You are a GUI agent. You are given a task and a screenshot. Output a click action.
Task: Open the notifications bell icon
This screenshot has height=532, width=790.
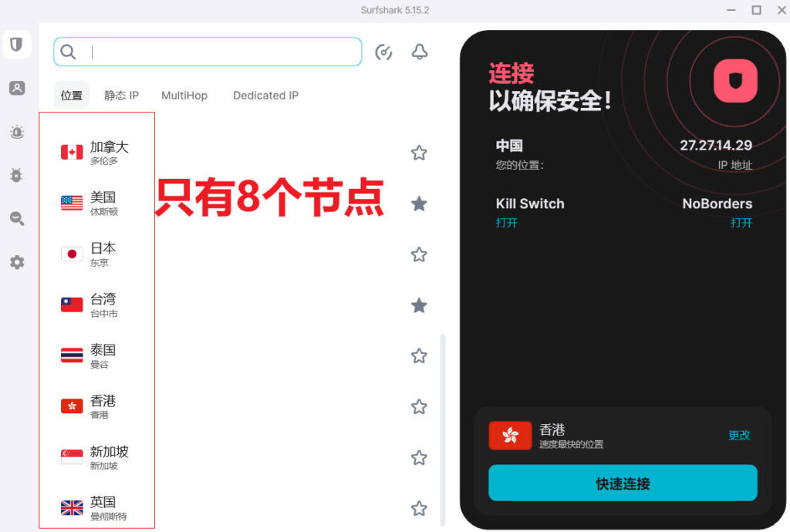click(x=420, y=52)
